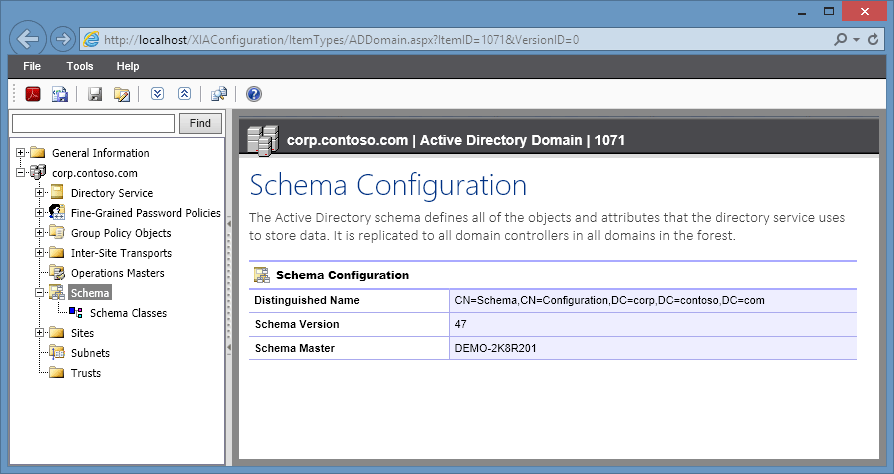This screenshot has height=474, width=894.
Task: Expand Fine-Grained Password Policies node
Action: [x=39, y=212]
